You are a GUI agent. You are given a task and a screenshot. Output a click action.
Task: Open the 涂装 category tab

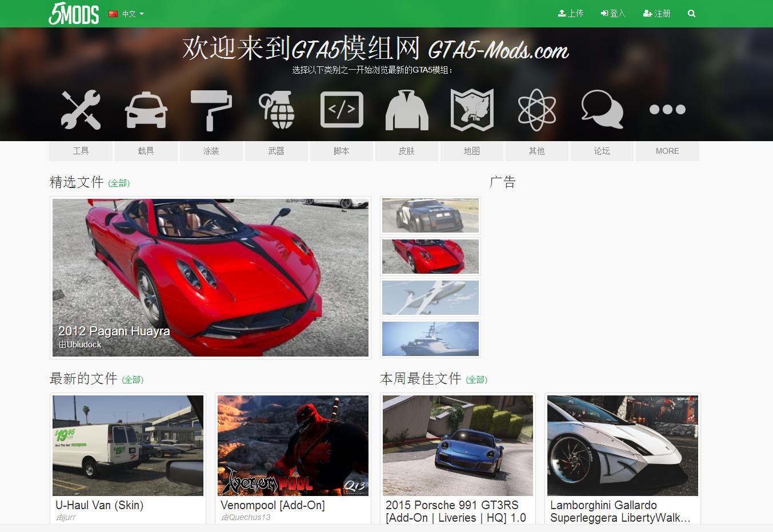[x=211, y=151]
